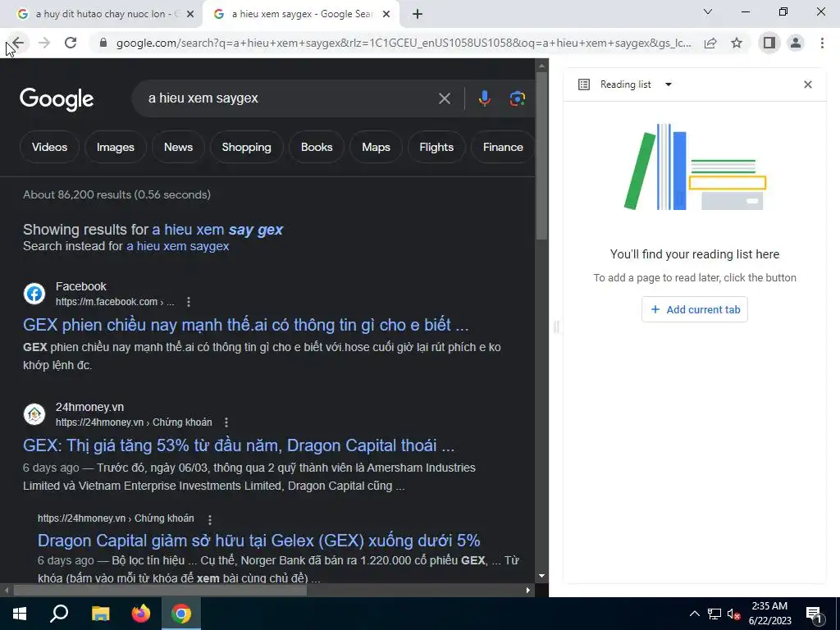This screenshot has width=840, height=630.
Task: Click the horizontal scrollbar thumb
Action: coord(160,591)
